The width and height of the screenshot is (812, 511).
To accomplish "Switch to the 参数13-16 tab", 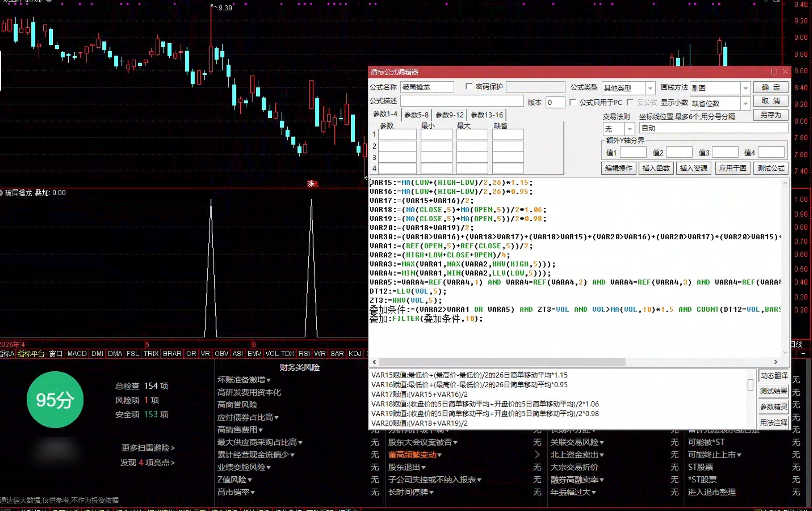I will point(487,115).
